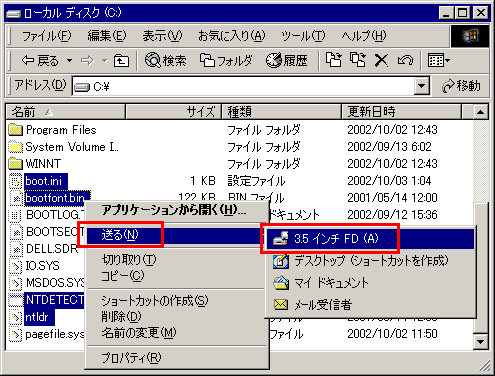Click the boot.ini file icon
Screen dimensions: 495x376
(x=15, y=181)
